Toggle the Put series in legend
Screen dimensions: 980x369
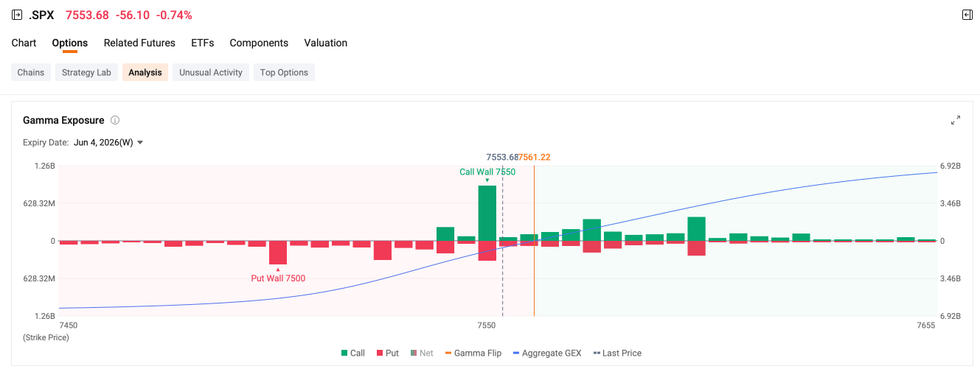(x=387, y=354)
